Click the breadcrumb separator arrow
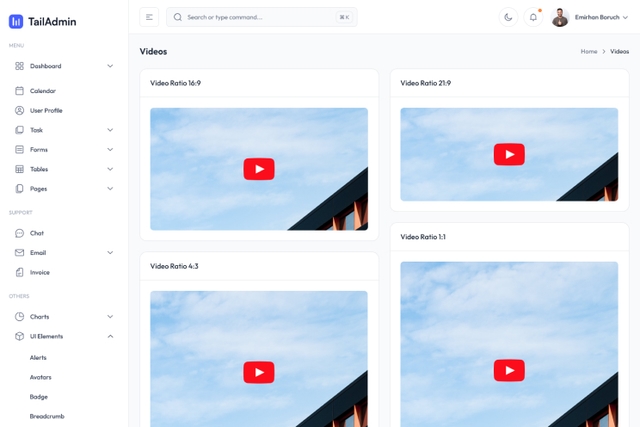Image resolution: width=640 pixels, height=427 pixels. pos(604,51)
